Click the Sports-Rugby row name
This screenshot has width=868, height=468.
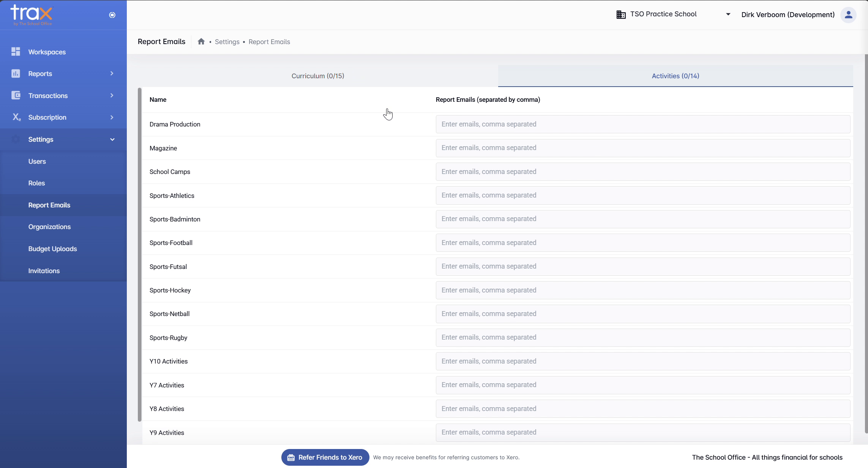[x=168, y=338]
